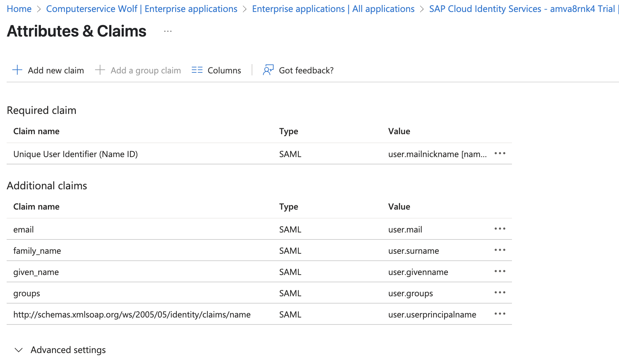Click SAML type in given_name row

coord(290,272)
